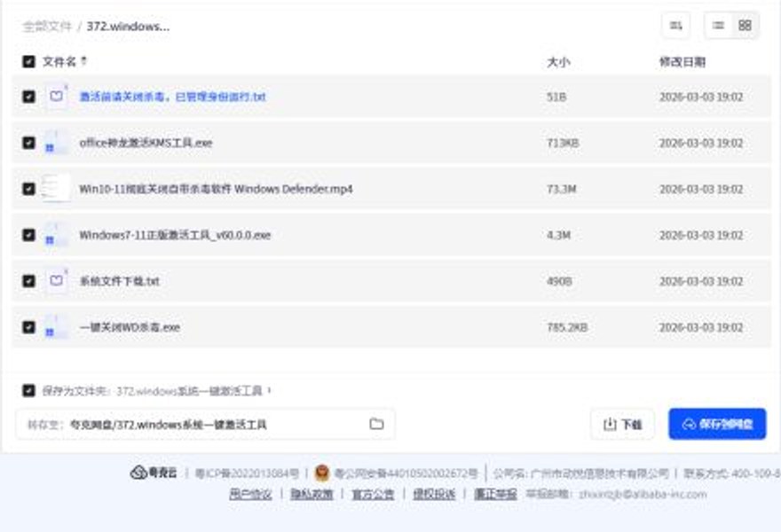Image resolution: width=781 pixels, height=532 pixels.
Task: Click the 372.windows... breadcrumb item
Action: (128, 27)
